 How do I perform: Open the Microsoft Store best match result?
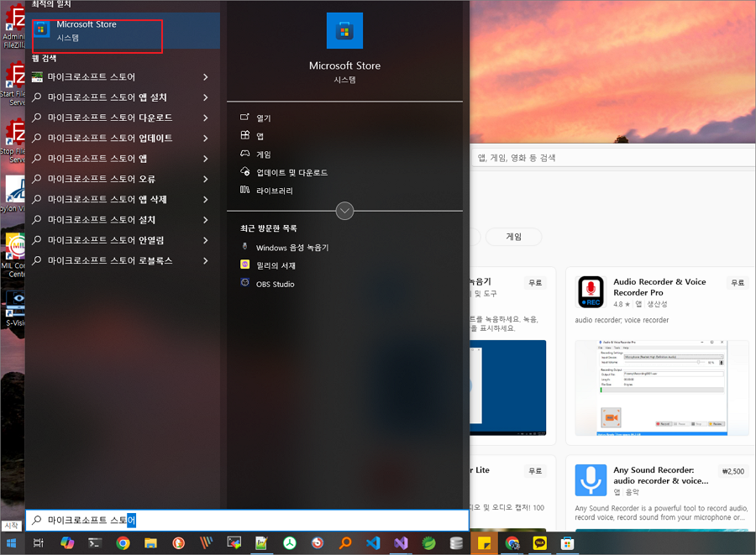point(123,31)
